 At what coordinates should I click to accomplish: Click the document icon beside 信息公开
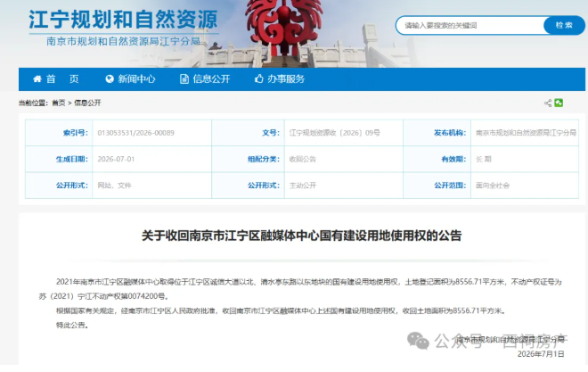click(x=184, y=79)
